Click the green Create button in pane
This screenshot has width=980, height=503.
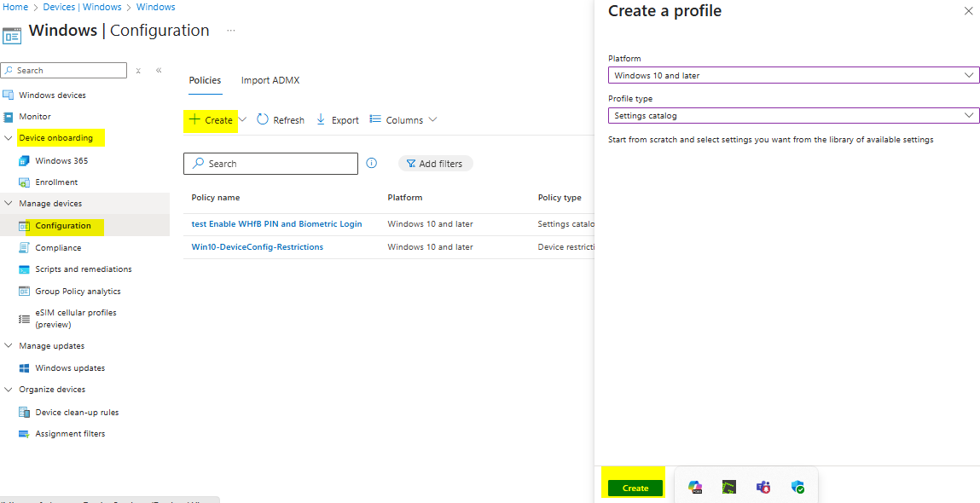tap(635, 488)
